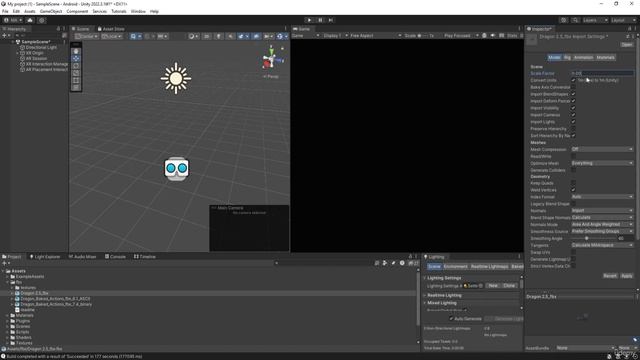This screenshot has height=360, width=640.
Task: Select the Hand view tool in Scene
Action: click(x=76, y=51)
